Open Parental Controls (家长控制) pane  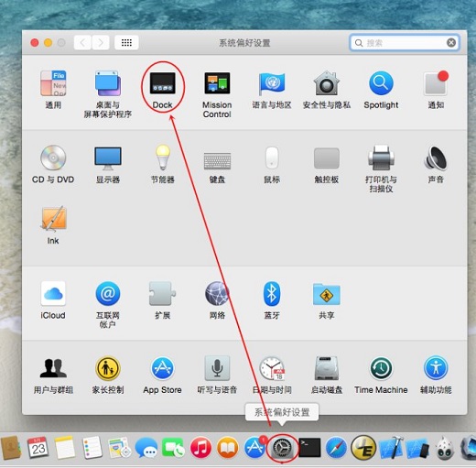(x=108, y=375)
